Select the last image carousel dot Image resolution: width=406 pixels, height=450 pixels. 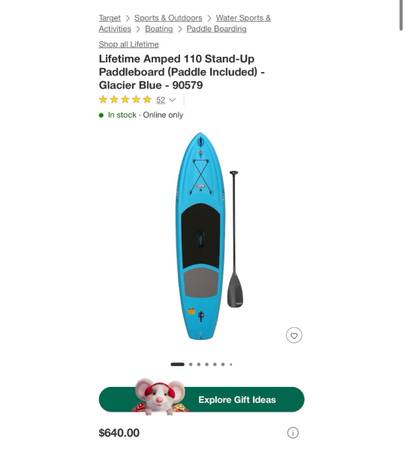[x=231, y=364]
